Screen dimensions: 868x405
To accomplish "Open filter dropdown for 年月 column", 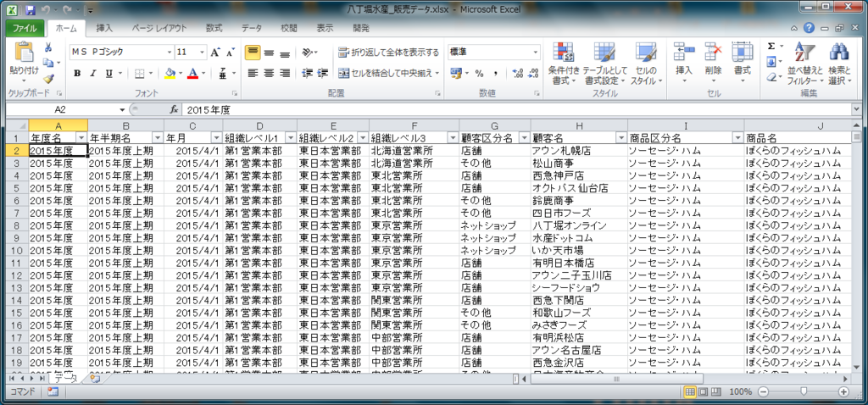I will (216, 137).
